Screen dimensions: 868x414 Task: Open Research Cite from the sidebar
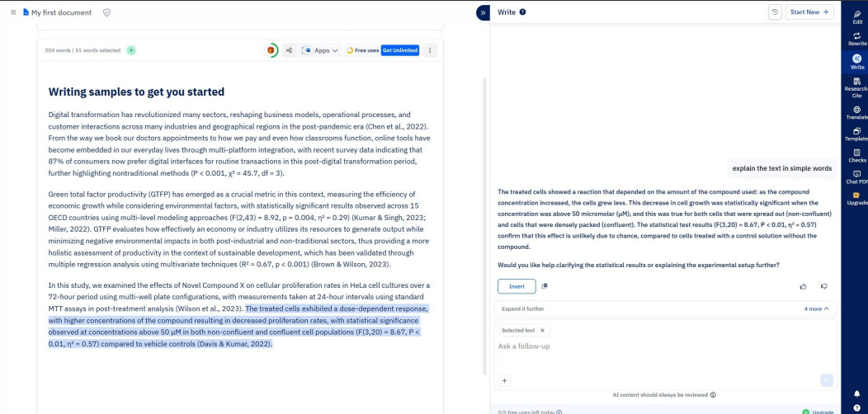(x=856, y=87)
